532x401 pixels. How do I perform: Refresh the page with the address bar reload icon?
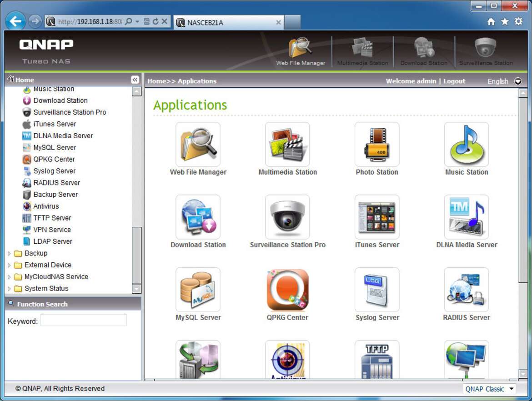pyautogui.click(x=156, y=22)
